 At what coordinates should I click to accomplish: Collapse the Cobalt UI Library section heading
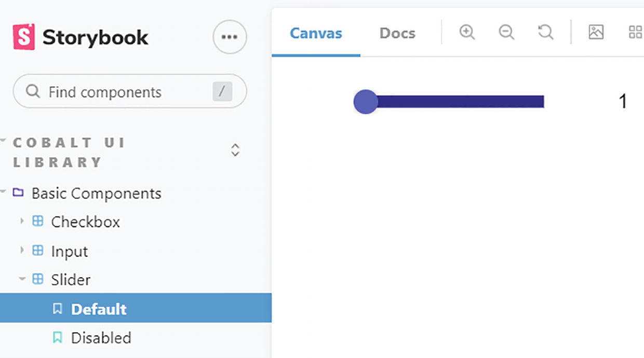point(68,152)
